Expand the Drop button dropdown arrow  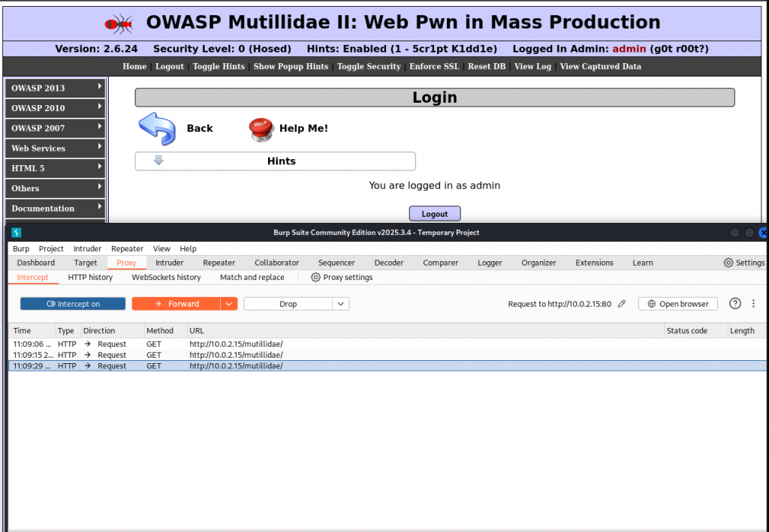(341, 304)
